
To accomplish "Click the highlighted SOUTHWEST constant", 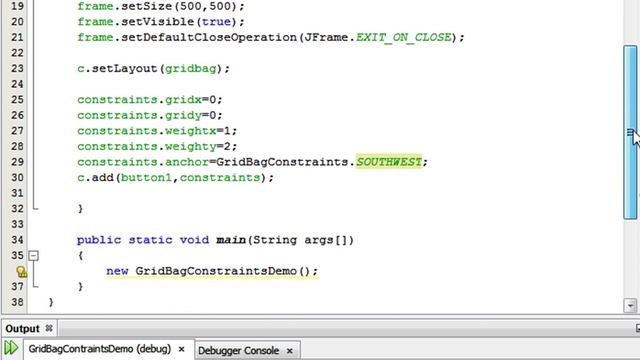I will pos(389,162).
